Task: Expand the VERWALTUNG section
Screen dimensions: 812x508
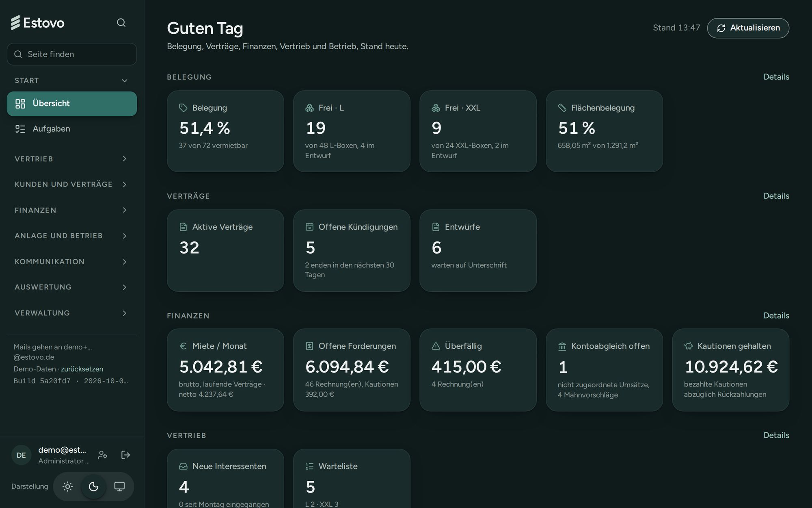Action: [72, 313]
